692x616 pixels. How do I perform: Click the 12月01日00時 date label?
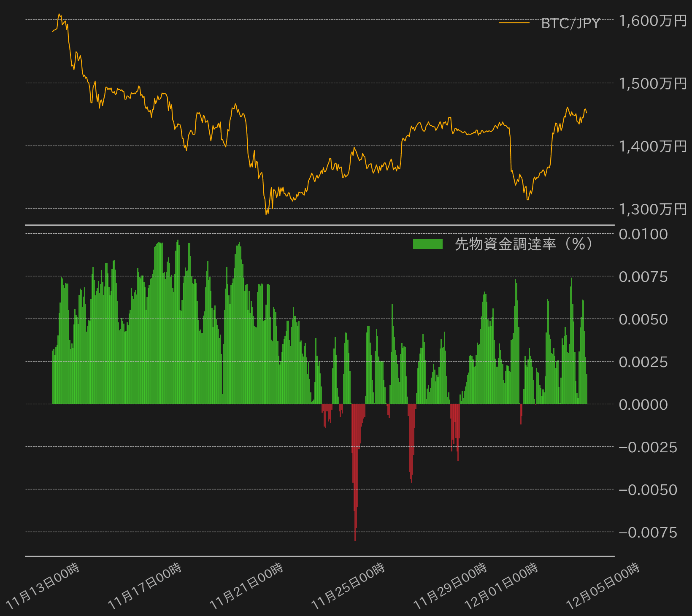[x=501, y=586]
